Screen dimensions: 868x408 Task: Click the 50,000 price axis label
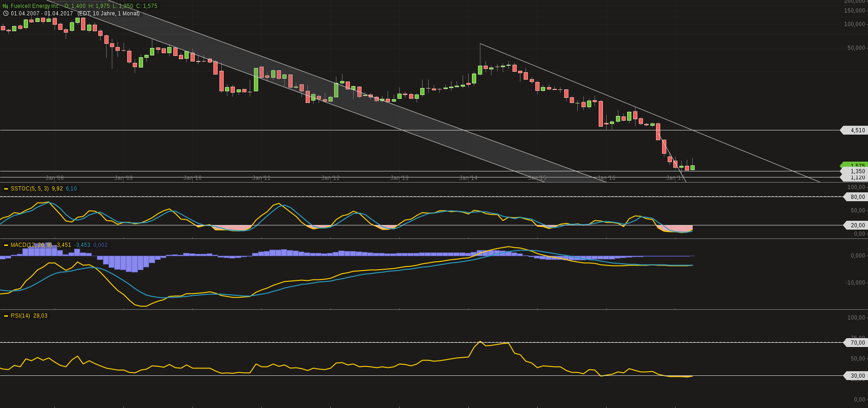[856, 48]
